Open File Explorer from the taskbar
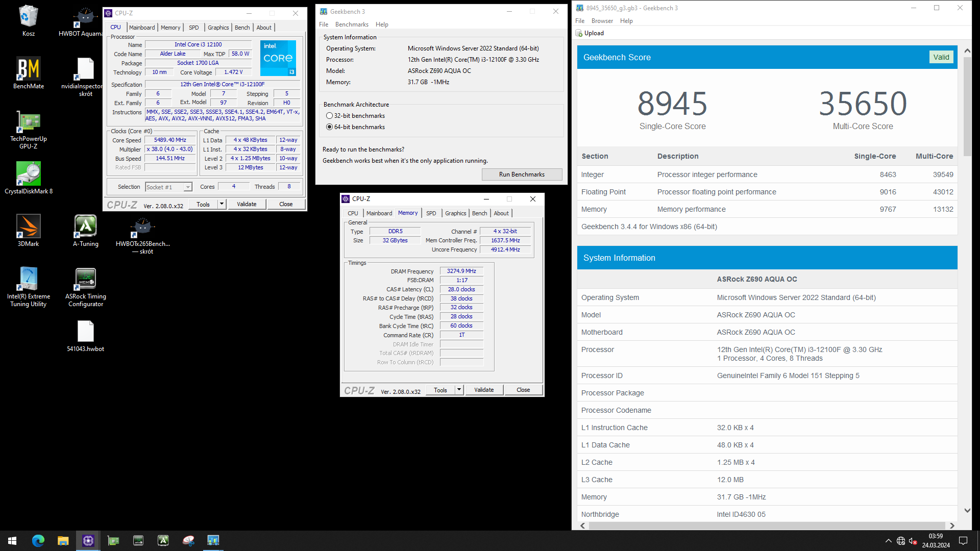The height and width of the screenshot is (551, 980). [63, 540]
